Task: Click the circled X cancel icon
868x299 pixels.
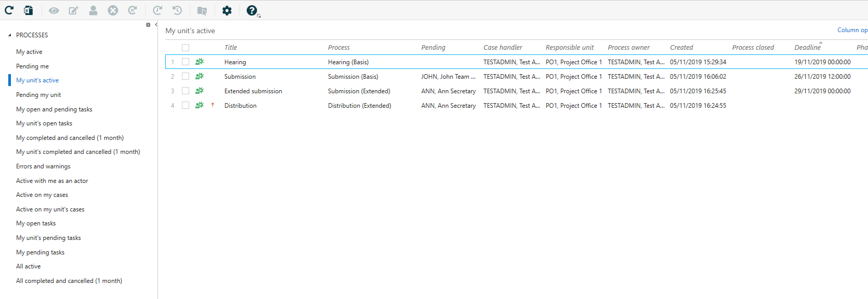Action: (113, 10)
